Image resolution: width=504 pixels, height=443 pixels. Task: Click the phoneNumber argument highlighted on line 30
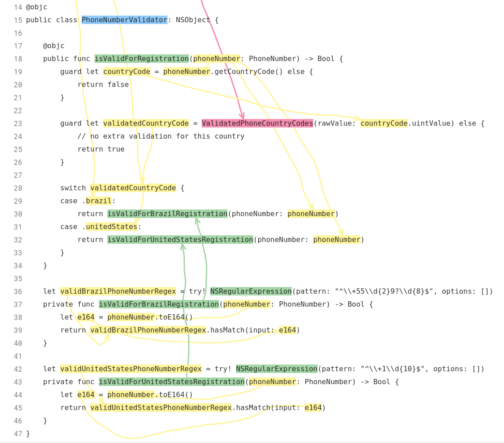pyautogui.click(x=311, y=213)
